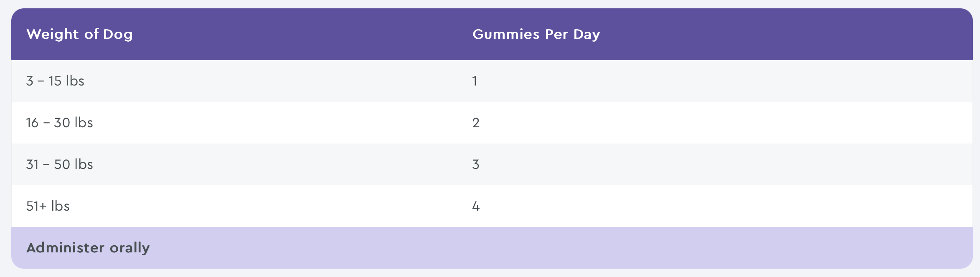The width and height of the screenshot is (980, 277).
Task: Click the number "31" in the weight column
Action: coord(32,164)
